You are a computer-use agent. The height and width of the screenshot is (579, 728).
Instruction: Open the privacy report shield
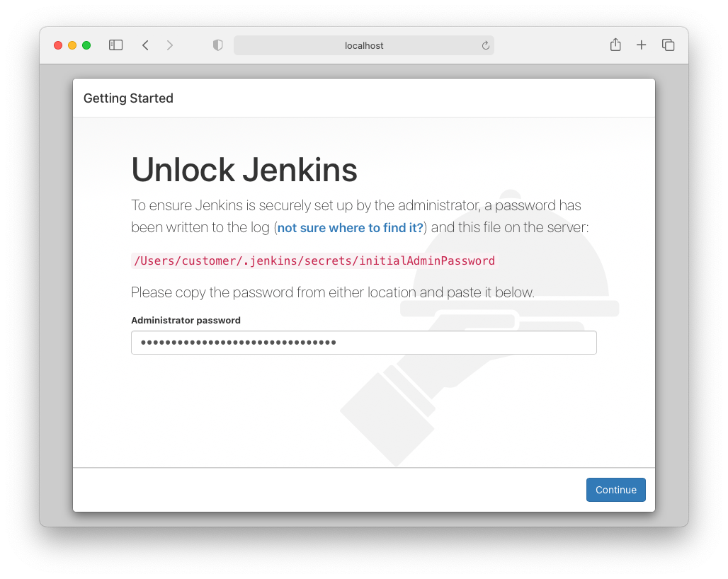coord(218,45)
